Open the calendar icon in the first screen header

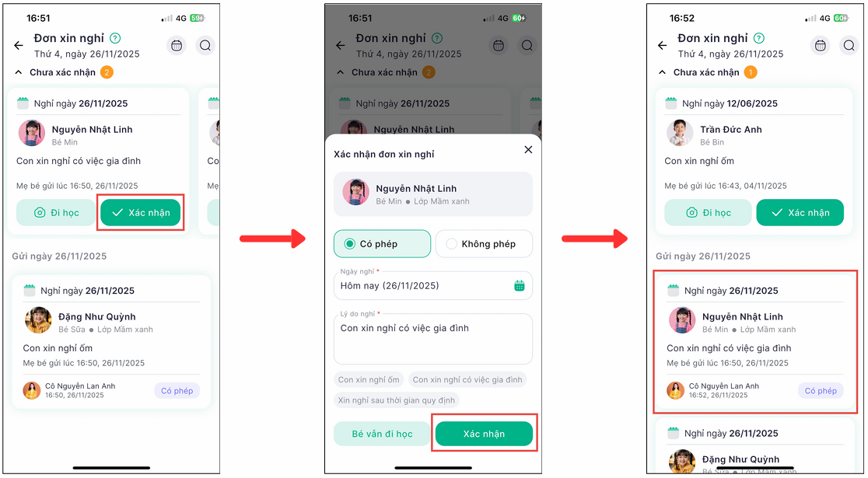177,45
